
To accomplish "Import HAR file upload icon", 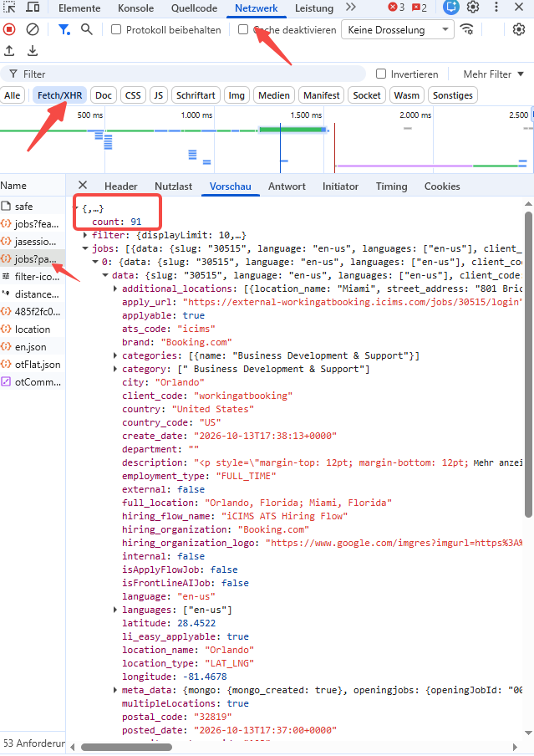I will 9,51.
